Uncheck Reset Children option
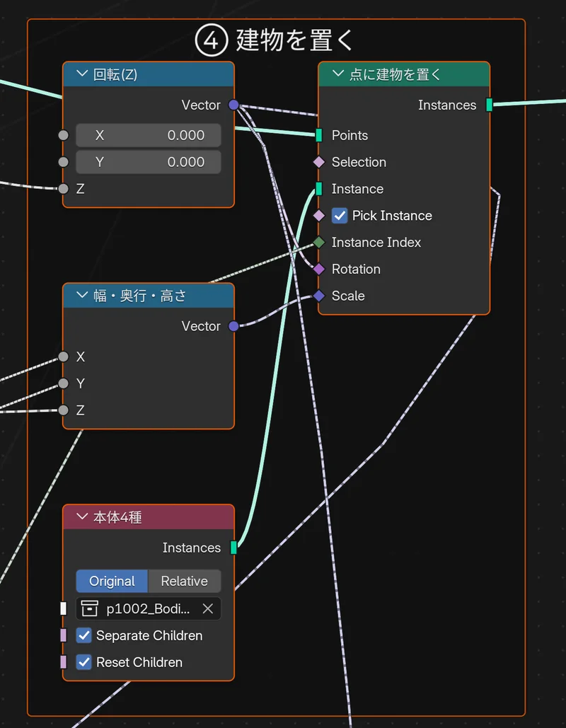This screenshot has width=566, height=728. (x=83, y=662)
